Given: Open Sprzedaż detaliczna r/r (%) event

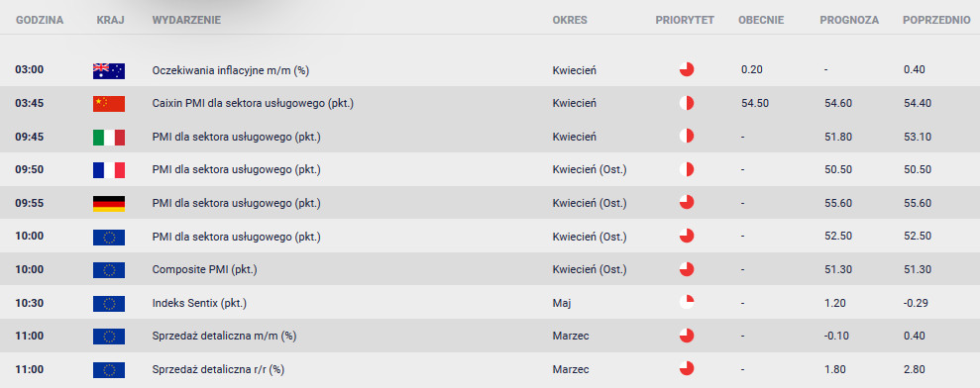Looking at the screenshot, I should pos(218,370).
